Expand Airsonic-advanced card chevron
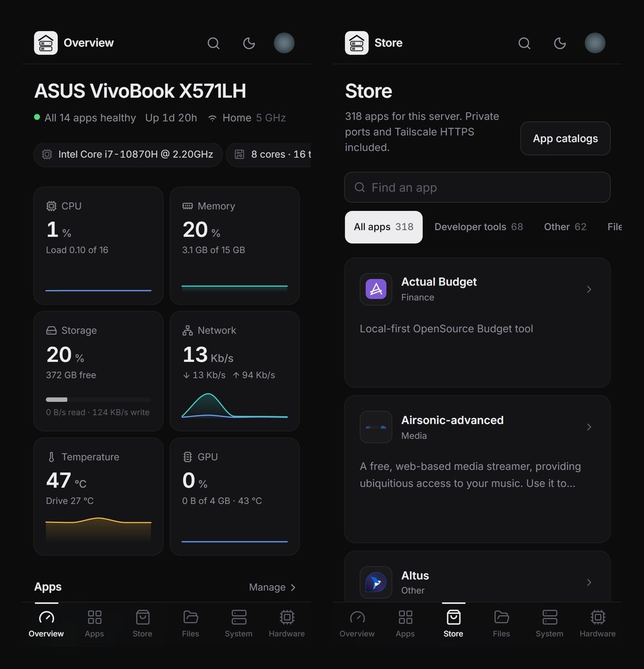The image size is (644, 669). tap(589, 427)
